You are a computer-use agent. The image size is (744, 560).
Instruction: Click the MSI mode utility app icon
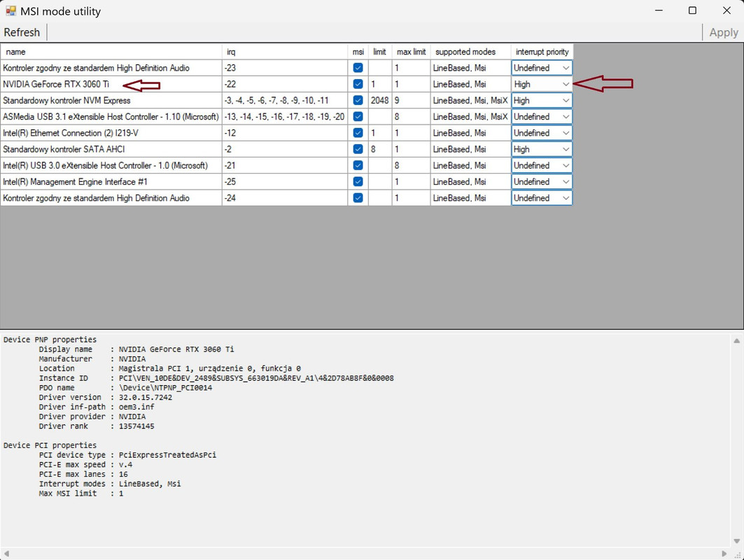pos(10,10)
